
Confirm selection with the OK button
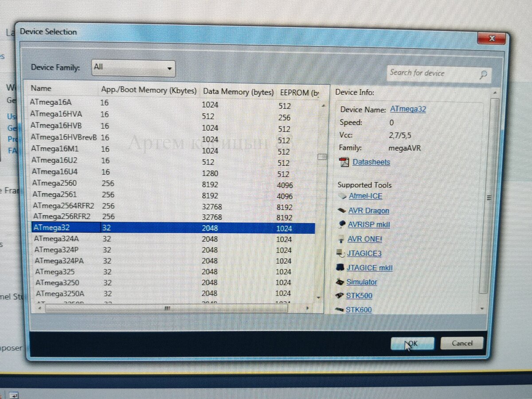pyautogui.click(x=412, y=344)
